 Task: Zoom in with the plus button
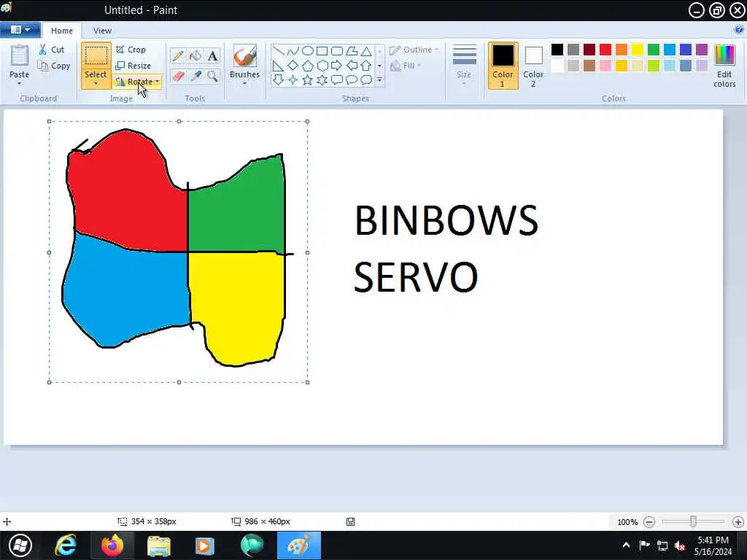tap(738, 522)
